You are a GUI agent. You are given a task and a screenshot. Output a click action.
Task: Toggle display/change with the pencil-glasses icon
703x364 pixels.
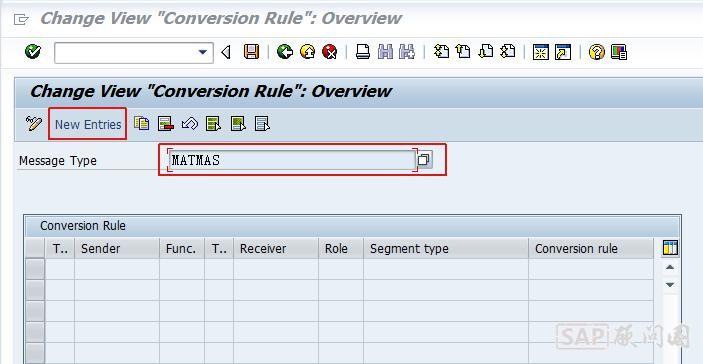click(34, 123)
